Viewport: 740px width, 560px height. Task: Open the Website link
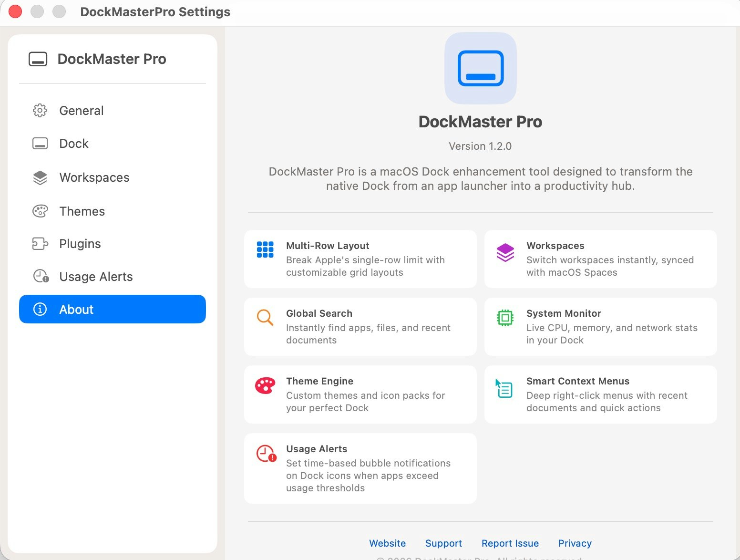click(387, 543)
